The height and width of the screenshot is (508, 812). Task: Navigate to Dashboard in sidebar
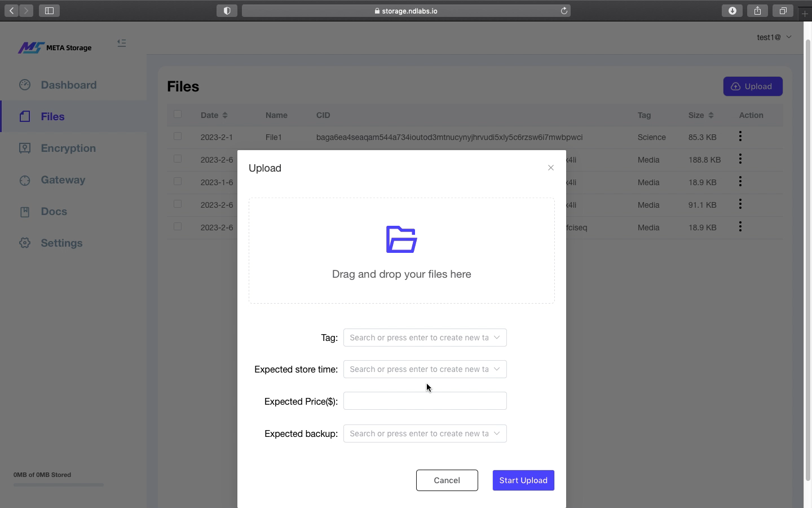point(69,85)
